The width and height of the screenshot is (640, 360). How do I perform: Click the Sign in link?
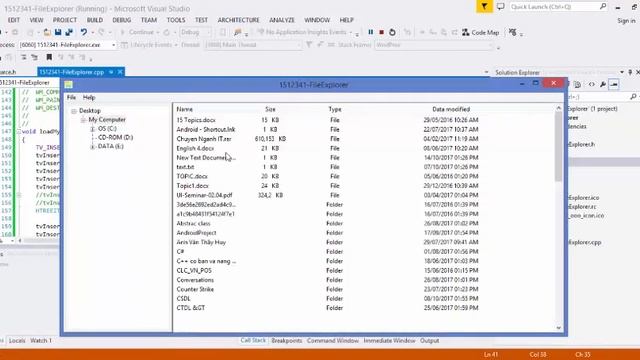pyautogui.click(x=626, y=20)
